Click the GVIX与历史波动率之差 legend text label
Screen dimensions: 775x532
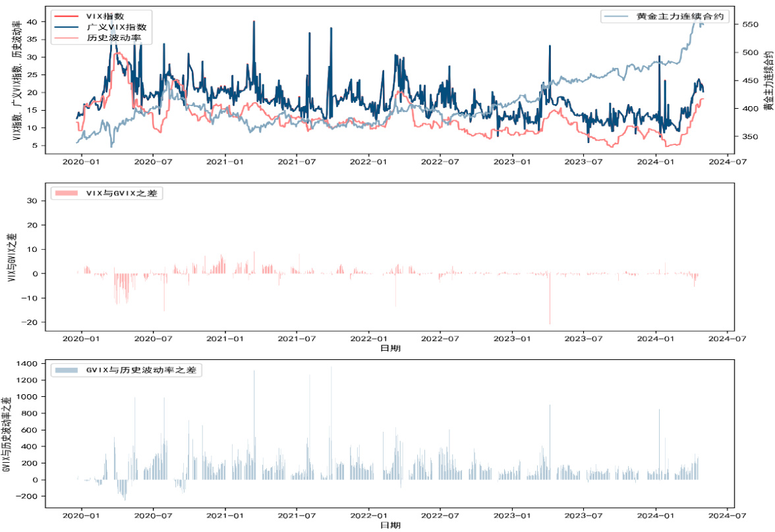pos(142,370)
